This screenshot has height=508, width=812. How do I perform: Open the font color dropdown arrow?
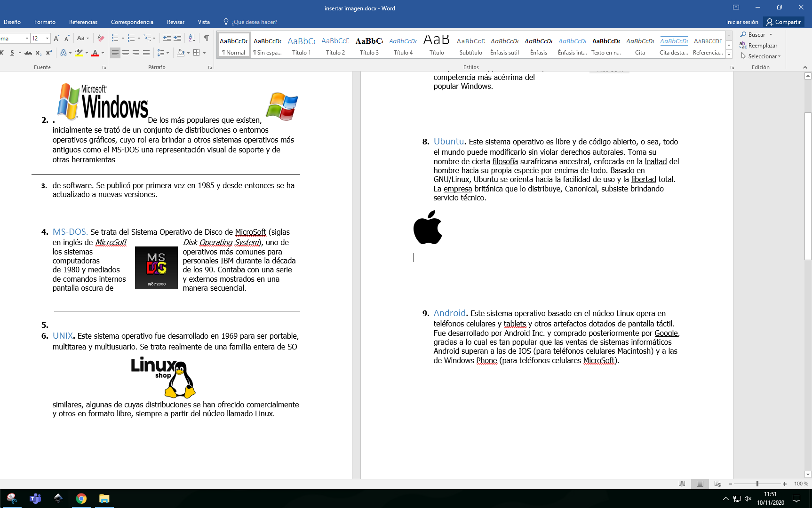tap(103, 53)
